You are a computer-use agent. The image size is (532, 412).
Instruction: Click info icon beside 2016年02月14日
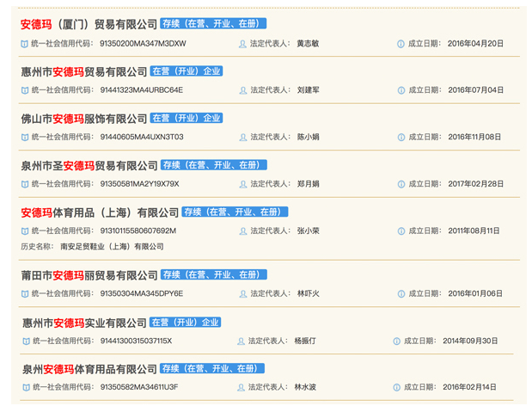pos(396,388)
